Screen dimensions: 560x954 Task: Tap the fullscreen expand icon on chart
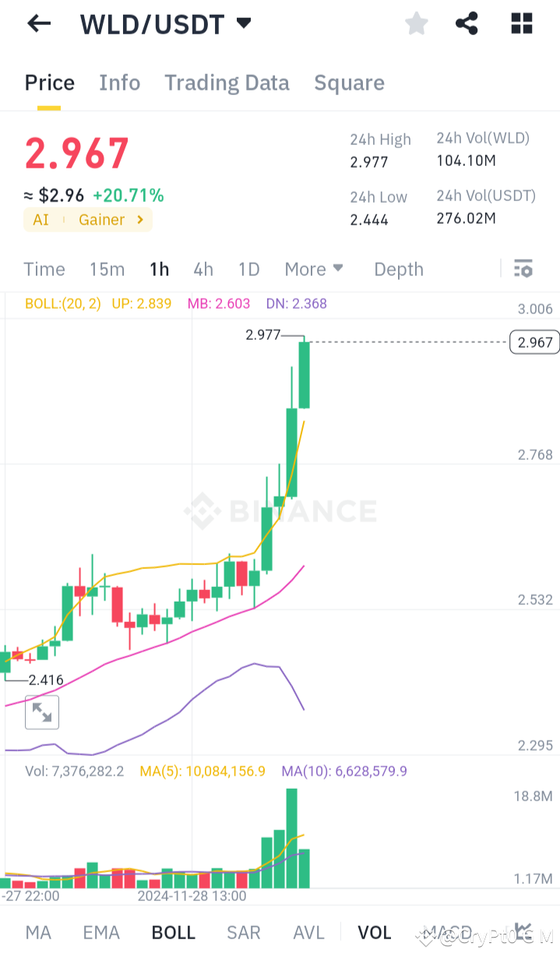pos(41,712)
